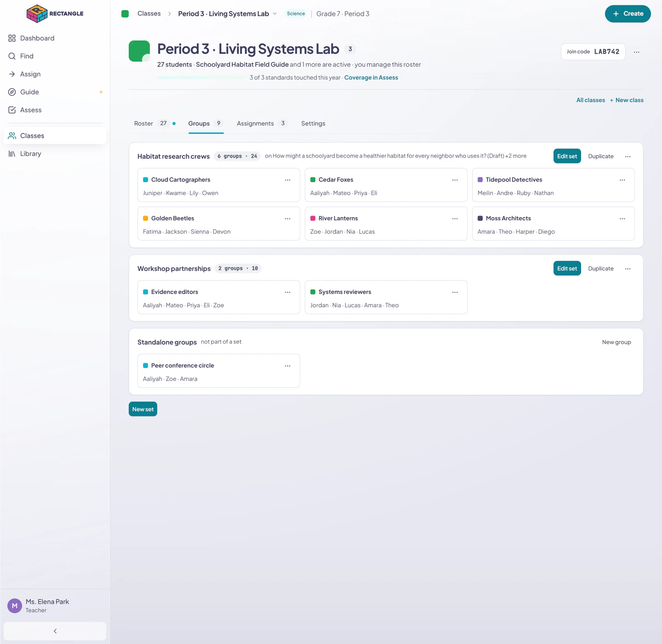Edit the Habitat research crews set
This screenshot has width=662, height=644.
tap(567, 156)
